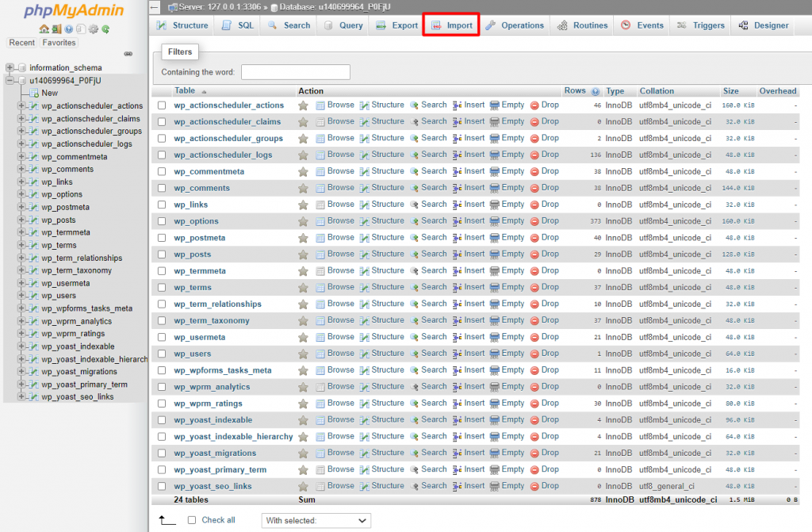Select the wp_yoast_seo_links row checkbox
Image resolution: width=812 pixels, height=532 pixels.
tap(162, 487)
